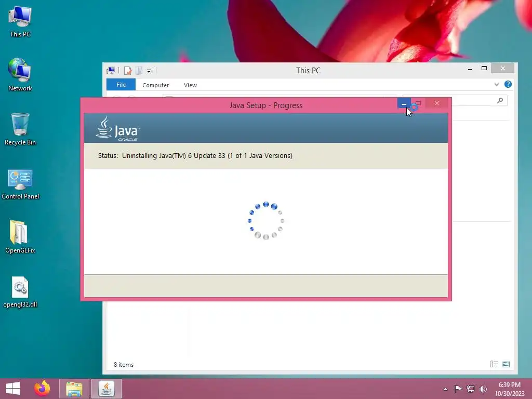This screenshot has width=532, height=399.
Task: Click the spinning progress indicator
Action: (265, 220)
